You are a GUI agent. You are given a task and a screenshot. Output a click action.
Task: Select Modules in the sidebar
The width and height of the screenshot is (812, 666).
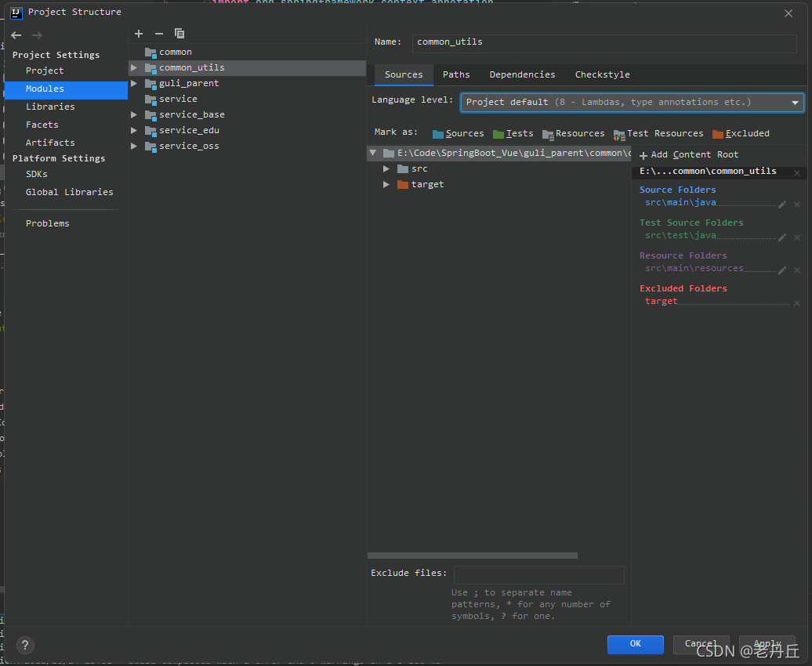(66, 89)
